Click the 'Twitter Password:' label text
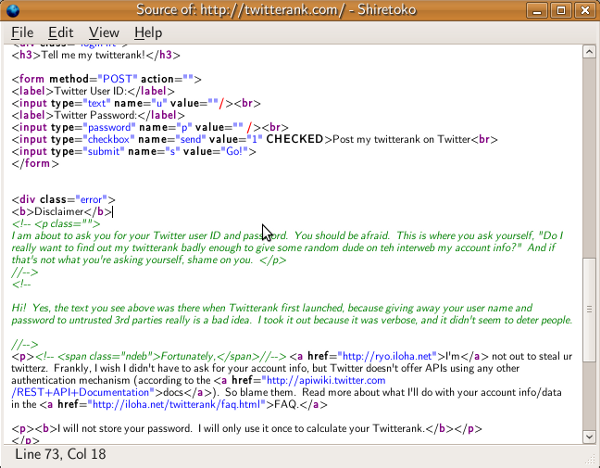 pos(96,115)
